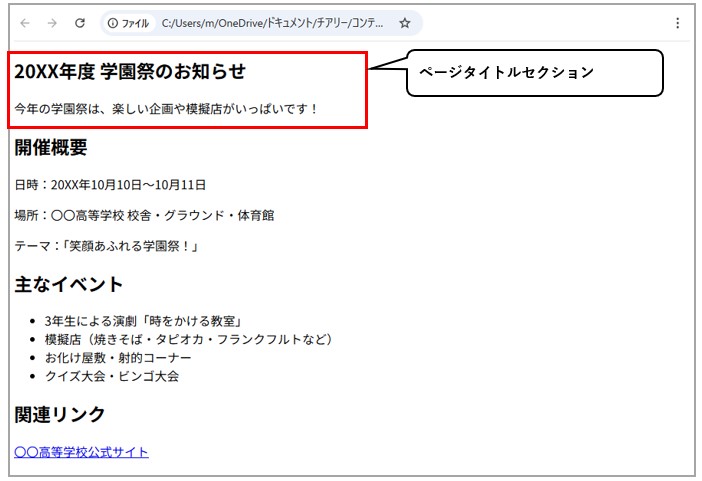Reload the page with refresh icon

[x=80, y=23]
